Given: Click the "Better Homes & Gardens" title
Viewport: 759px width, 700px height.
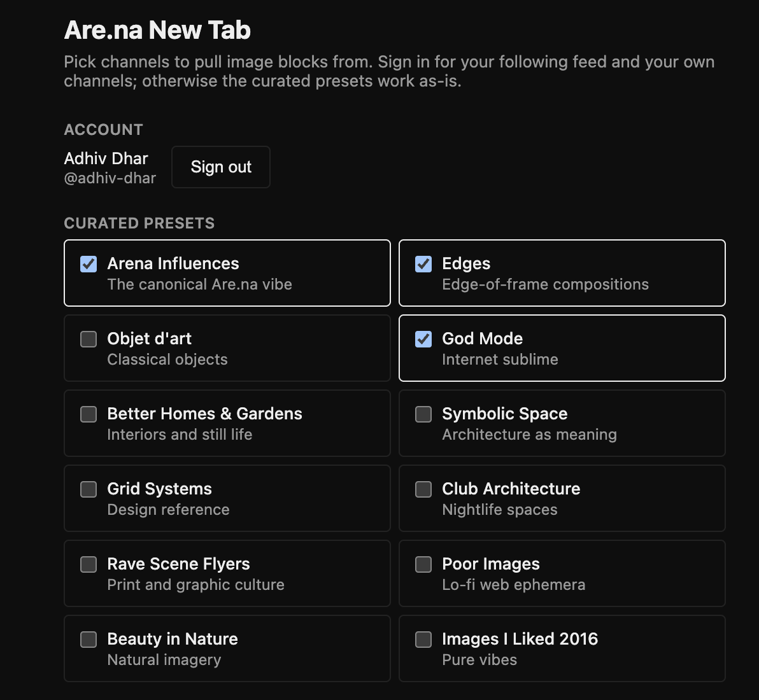Looking at the screenshot, I should [205, 414].
